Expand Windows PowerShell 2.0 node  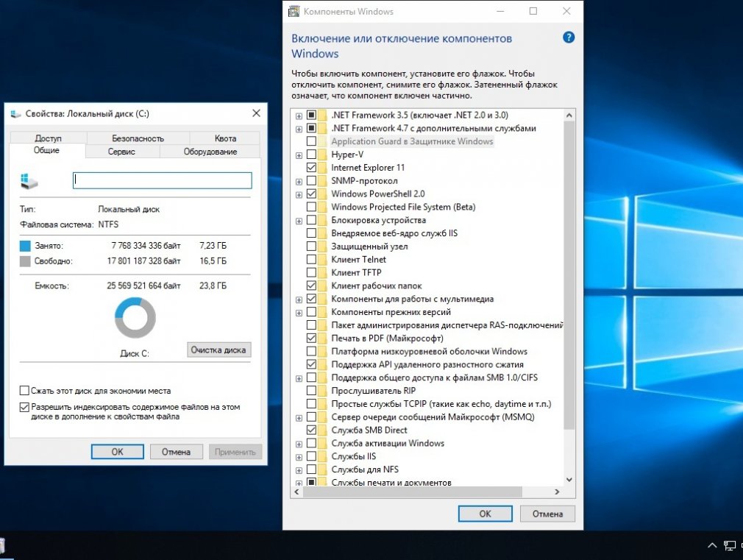click(x=299, y=195)
